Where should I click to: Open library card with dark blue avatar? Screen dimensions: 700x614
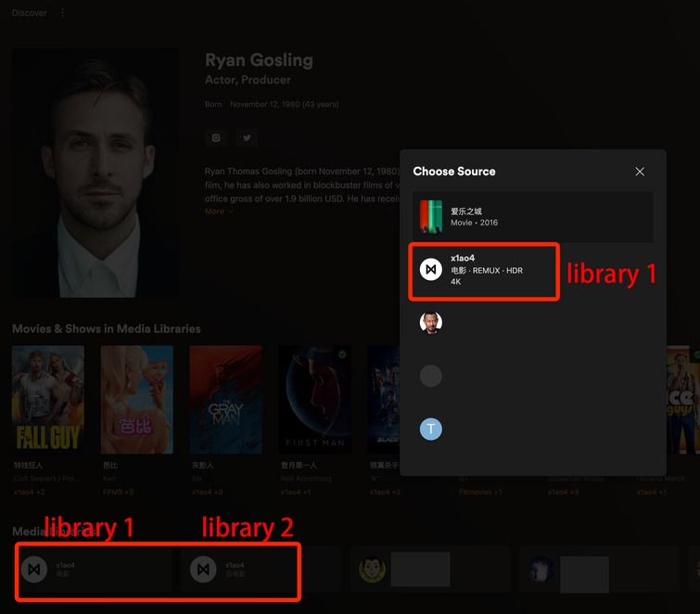[599, 569]
